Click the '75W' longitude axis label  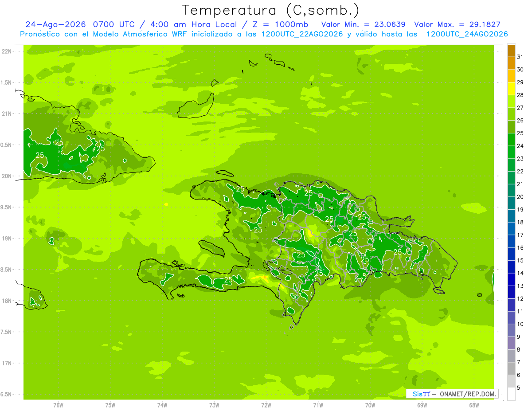click(110, 405)
